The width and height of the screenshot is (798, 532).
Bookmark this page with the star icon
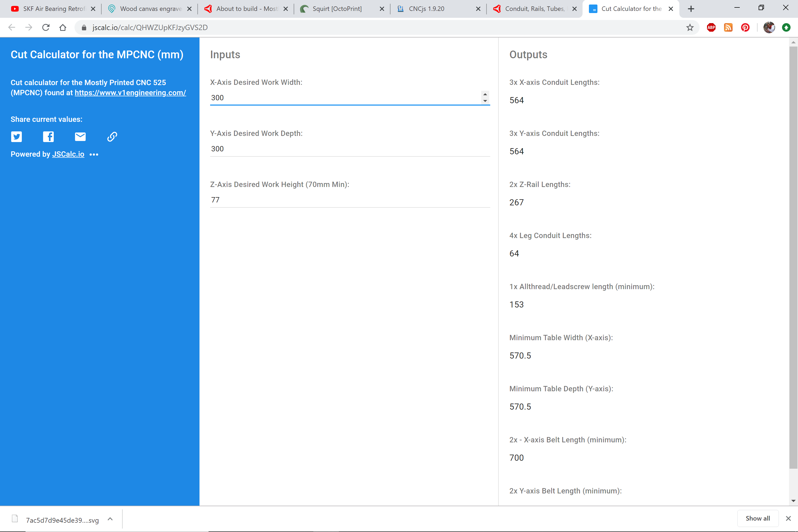tap(689, 27)
